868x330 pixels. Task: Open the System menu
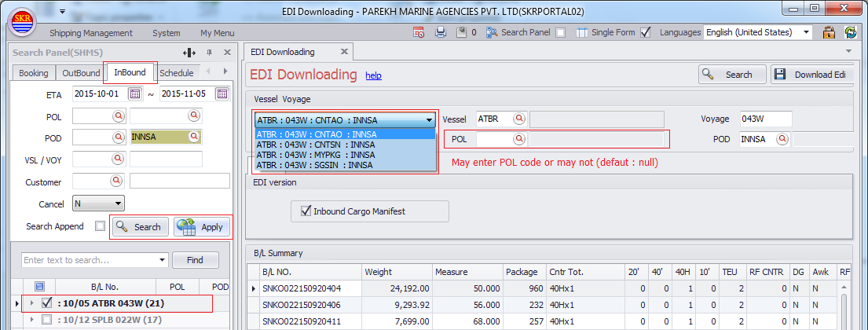point(167,33)
